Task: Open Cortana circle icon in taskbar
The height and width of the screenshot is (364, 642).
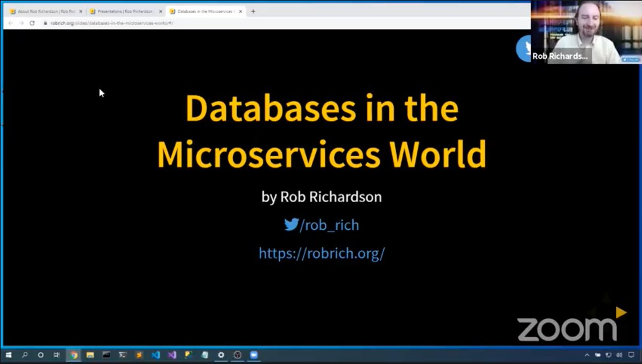Action: pos(41,355)
